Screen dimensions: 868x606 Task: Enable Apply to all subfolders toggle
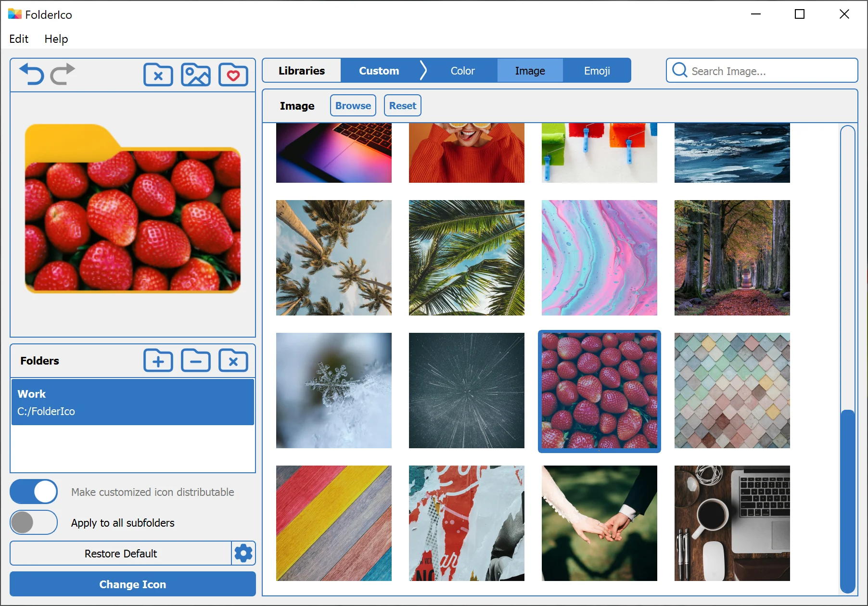pos(34,522)
